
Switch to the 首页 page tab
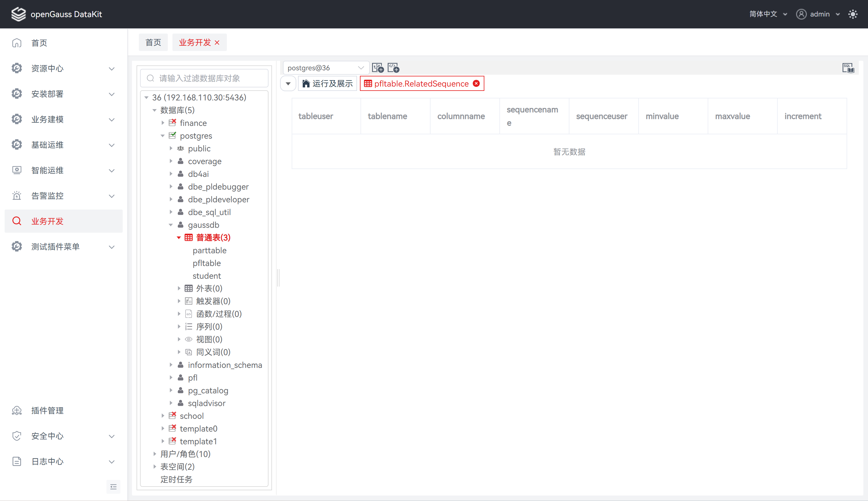[153, 43]
